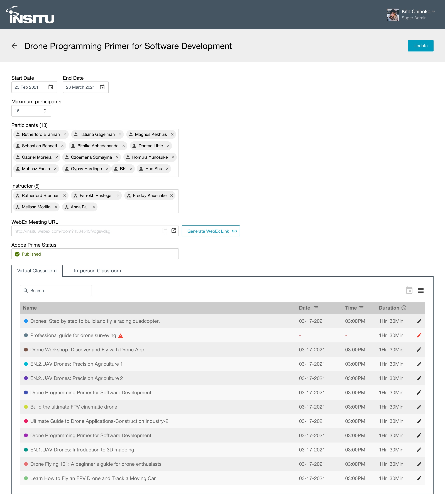Focus the Search sessions field
445x504 pixels.
click(56, 290)
